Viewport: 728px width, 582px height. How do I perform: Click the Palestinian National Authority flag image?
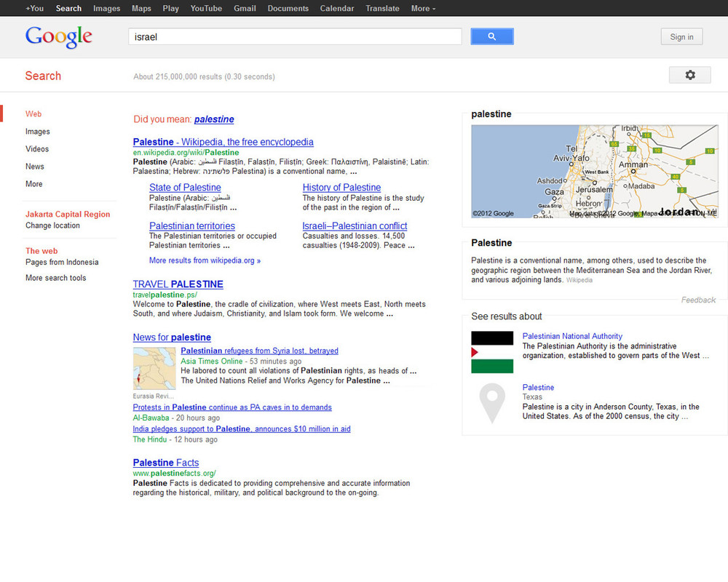pyautogui.click(x=492, y=352)
